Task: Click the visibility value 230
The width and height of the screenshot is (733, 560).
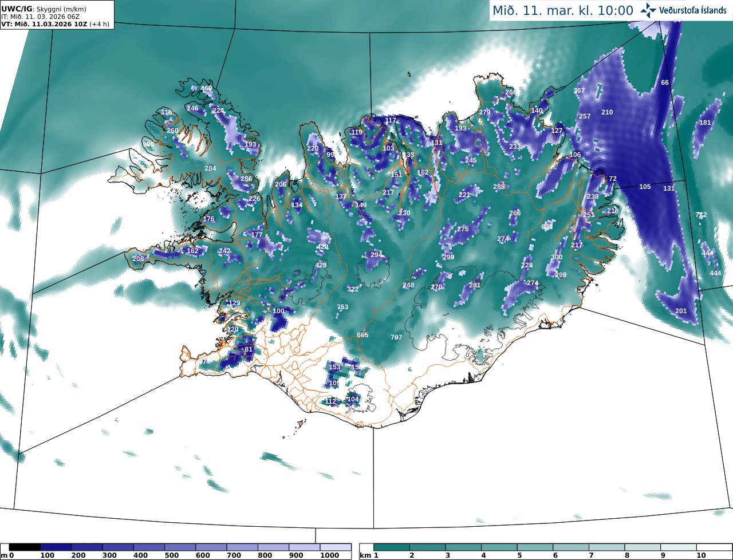Action: (x=404, y=213)
